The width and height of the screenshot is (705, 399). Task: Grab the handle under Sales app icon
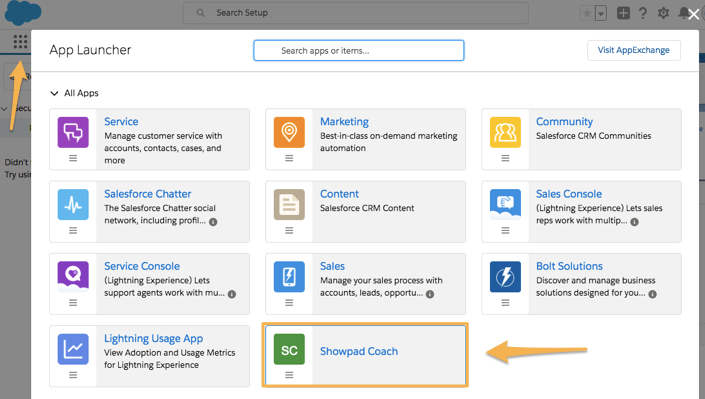pos(289,303)
